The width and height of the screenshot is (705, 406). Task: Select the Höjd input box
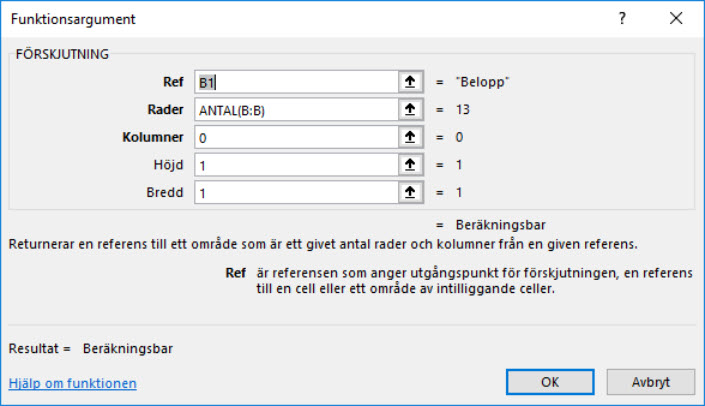tap(295, 163)
